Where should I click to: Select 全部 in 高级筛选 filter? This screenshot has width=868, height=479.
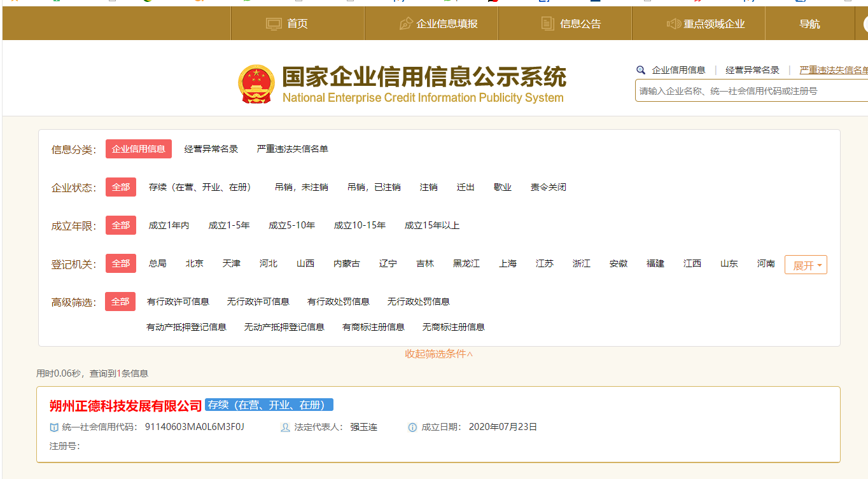tap(120, 302)
